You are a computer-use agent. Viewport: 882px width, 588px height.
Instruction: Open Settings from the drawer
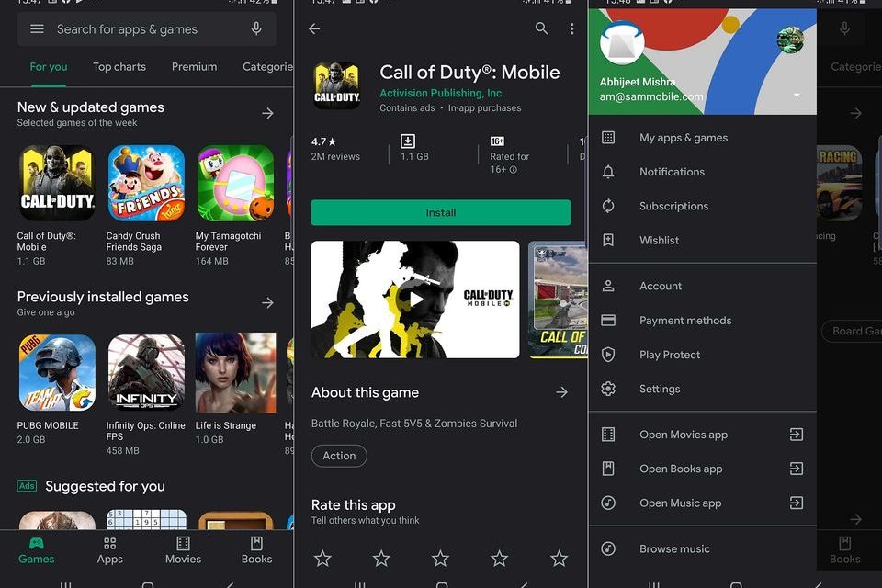tap(703, 389)
